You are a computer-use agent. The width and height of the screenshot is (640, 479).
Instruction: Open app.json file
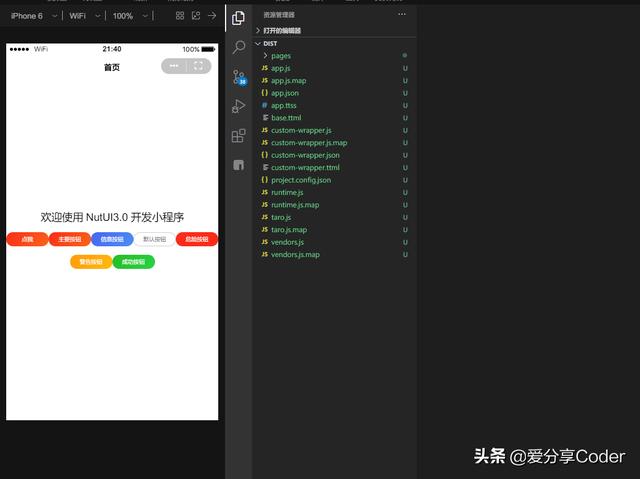pos(334,93)
